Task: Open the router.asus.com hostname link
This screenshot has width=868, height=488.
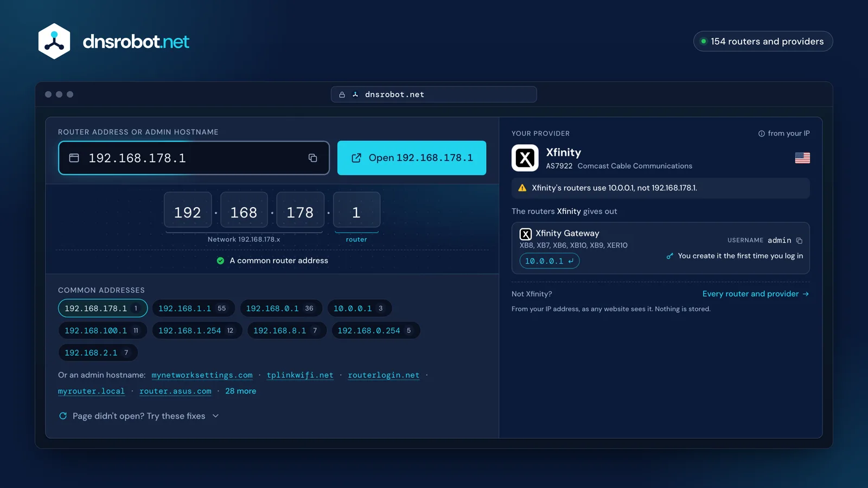Action: 175,391
